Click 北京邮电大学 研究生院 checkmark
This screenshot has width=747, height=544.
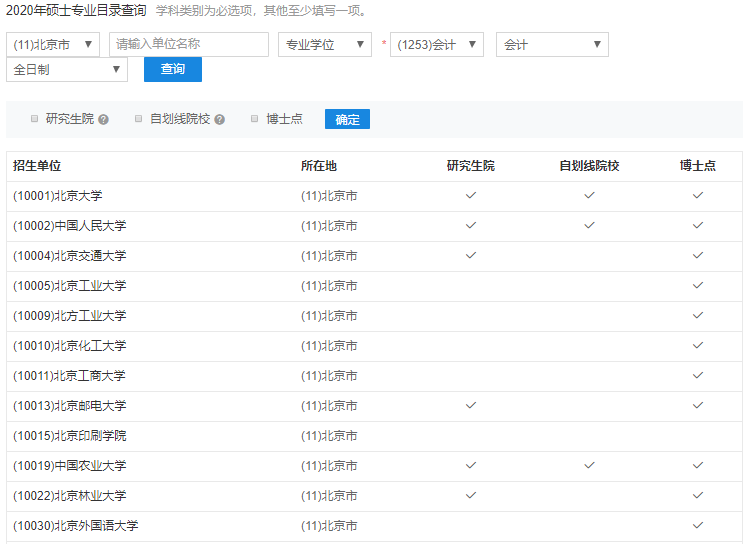pyautogui.click(x=471, y=405)
